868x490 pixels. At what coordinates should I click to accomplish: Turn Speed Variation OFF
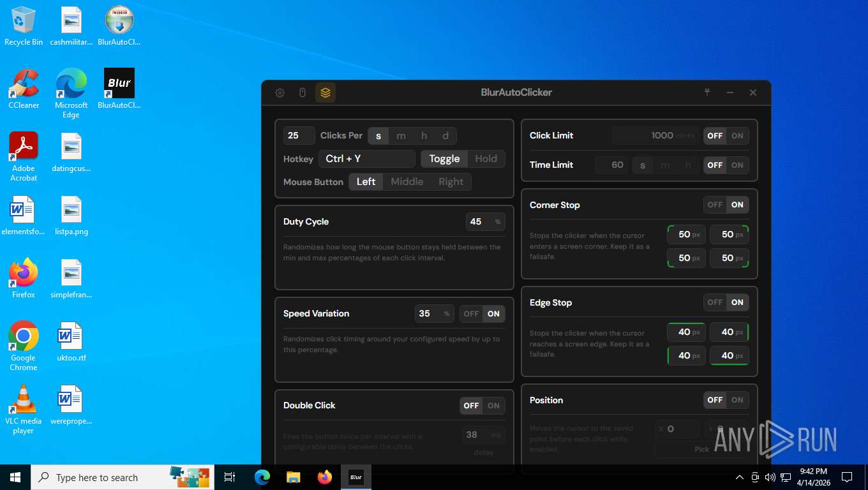(x=471, y=313)
